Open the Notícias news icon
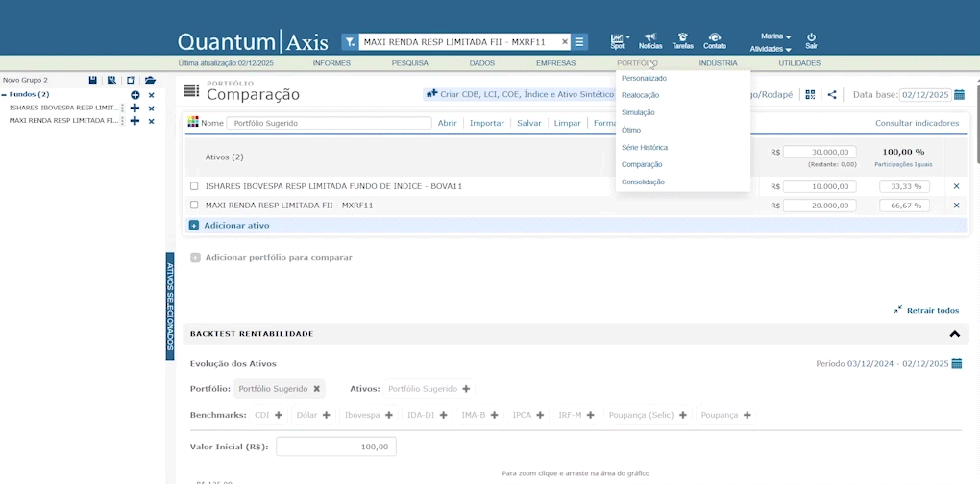The image size is (980, 484). pyautogui.click(x=650, y=38)
